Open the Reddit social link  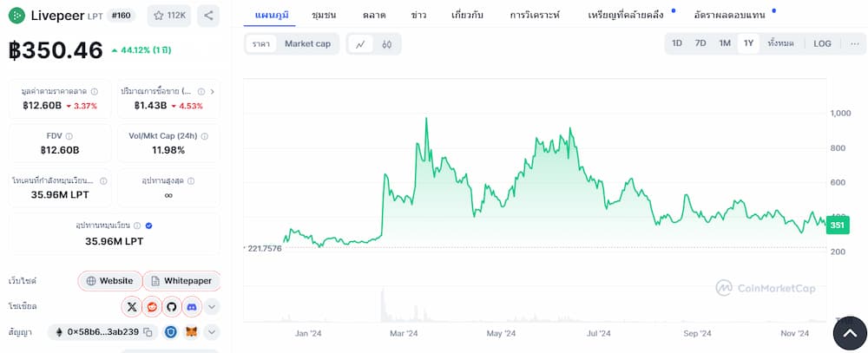[152, 306]
